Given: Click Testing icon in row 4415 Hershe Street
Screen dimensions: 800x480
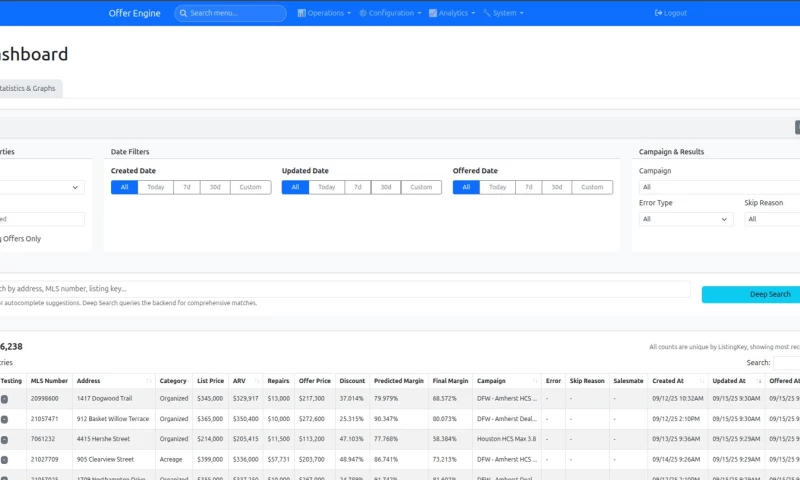Looking at the screenshot, I should pyautogui.click(x=4, y=439).
